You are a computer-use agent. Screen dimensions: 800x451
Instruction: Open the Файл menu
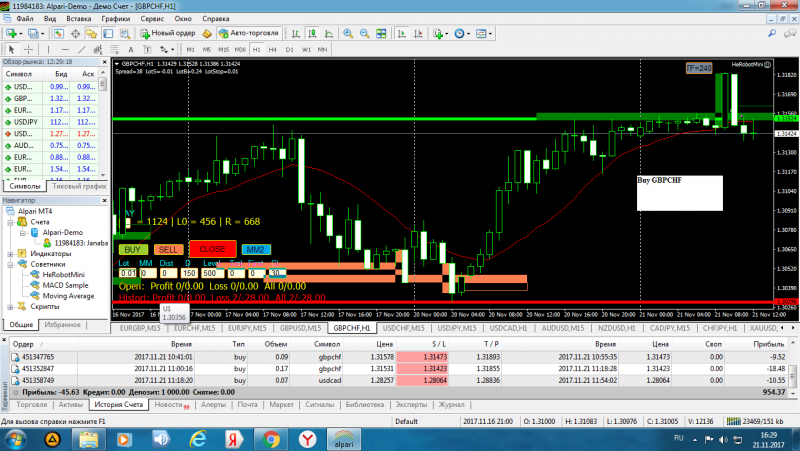[24, 18]
